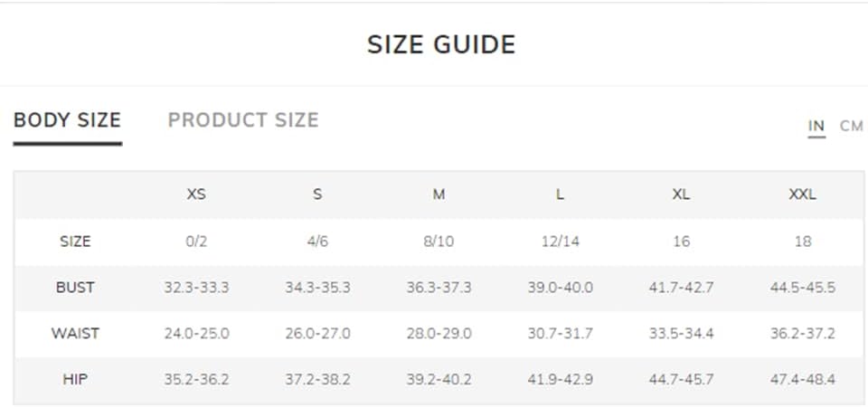Click the L column header

coord(561,194)
